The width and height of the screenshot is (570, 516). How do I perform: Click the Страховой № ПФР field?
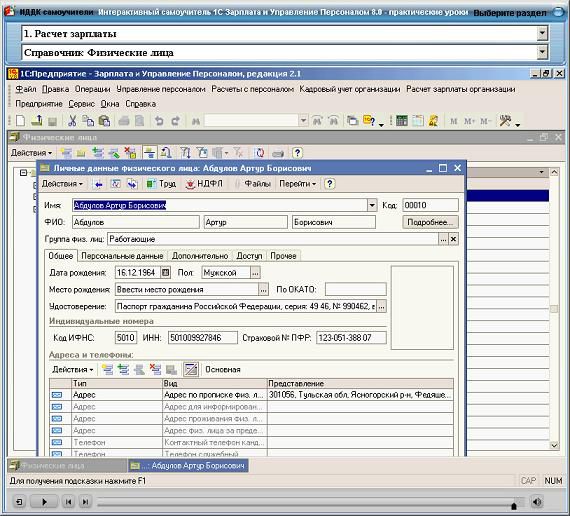pos(351,338)
